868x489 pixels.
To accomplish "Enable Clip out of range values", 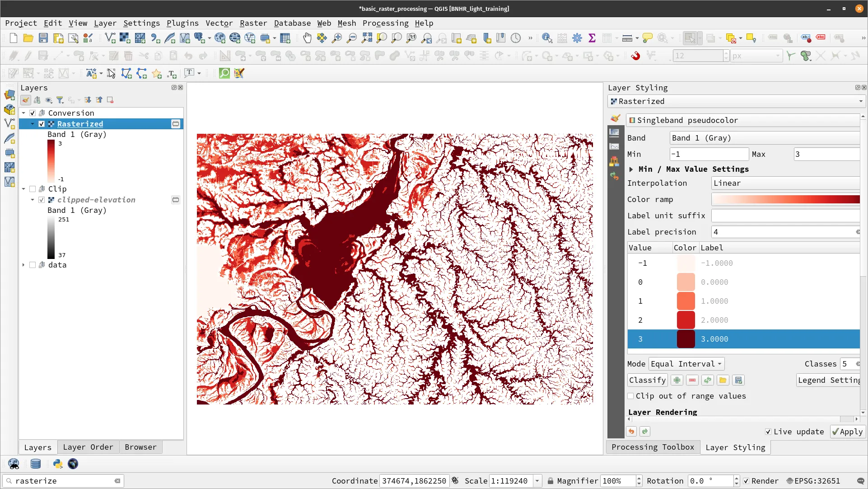I will pyautogui.click(x=630, y=396).
